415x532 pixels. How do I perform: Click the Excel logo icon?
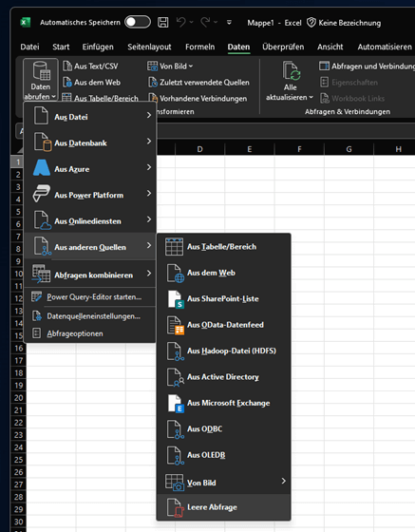[26, 23]
